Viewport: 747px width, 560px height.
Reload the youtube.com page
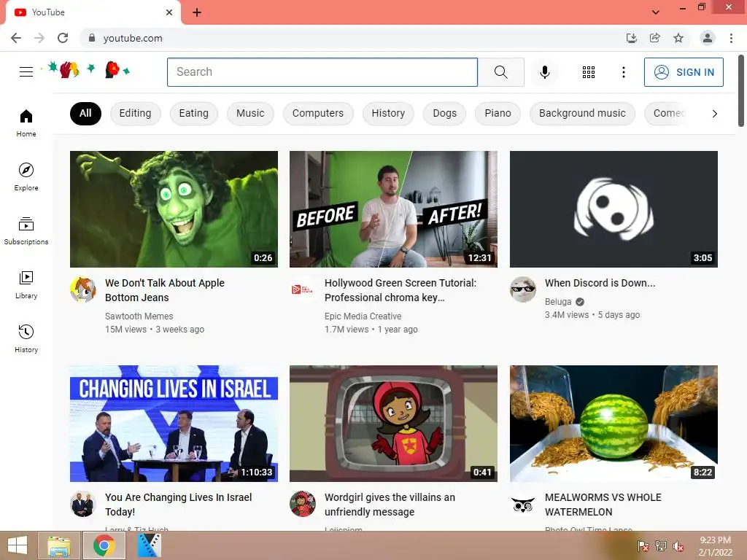[x=63, y=38]
